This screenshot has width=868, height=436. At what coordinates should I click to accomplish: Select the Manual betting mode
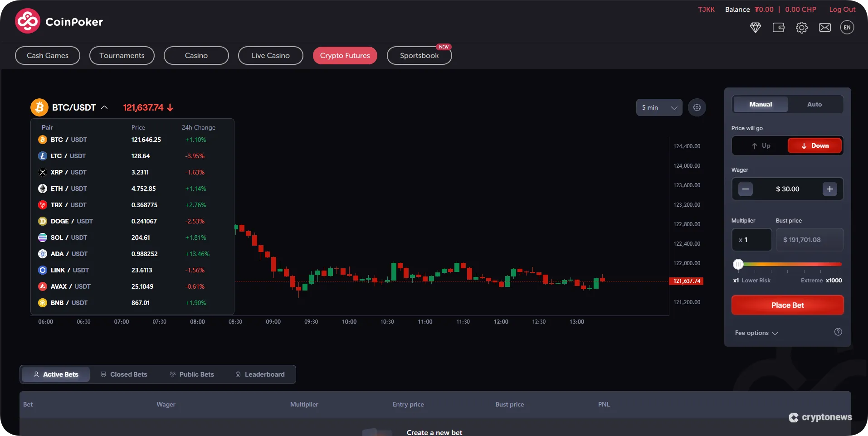coord(760,104)
